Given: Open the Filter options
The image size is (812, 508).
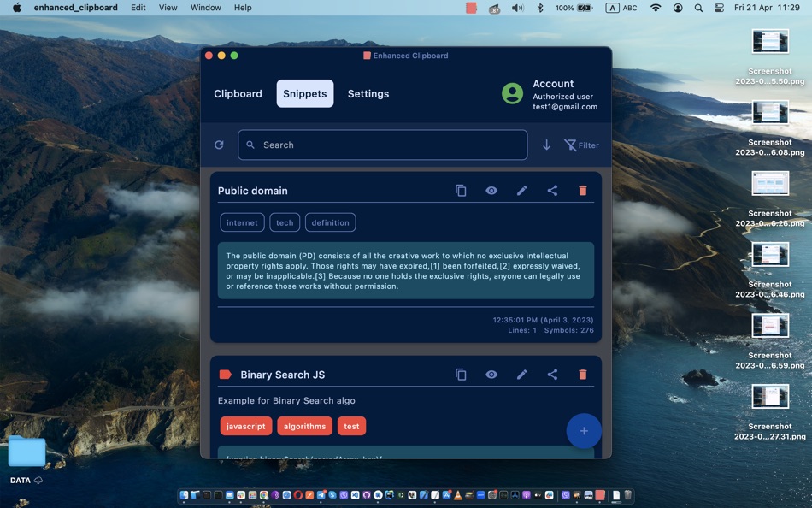Looking at the screenshot, I should 581,145.
